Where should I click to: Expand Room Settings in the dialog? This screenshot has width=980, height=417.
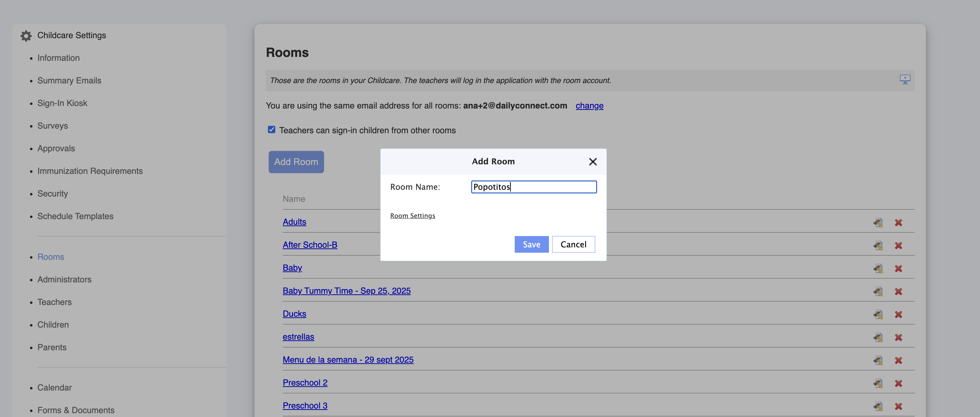pos(412,216)
